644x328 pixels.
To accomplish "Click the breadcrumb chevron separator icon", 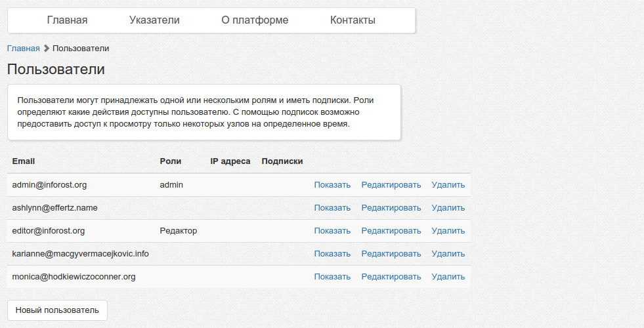I will point(46,48).
